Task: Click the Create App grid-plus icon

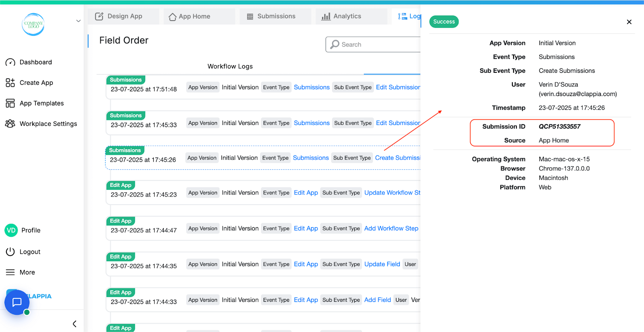Action: pos(10,83)
